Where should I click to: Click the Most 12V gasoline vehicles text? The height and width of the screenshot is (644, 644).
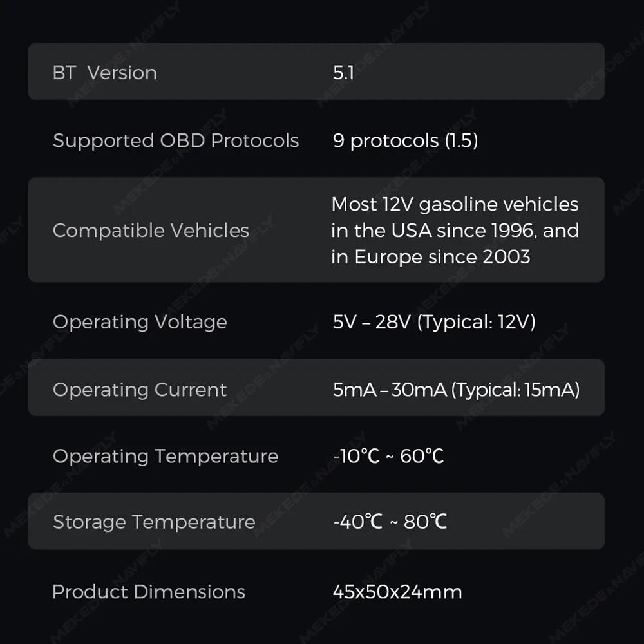point(455,204)
